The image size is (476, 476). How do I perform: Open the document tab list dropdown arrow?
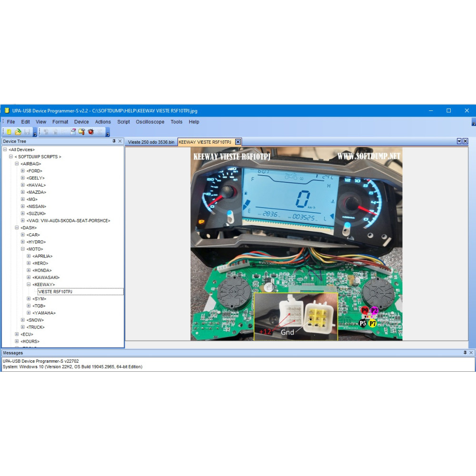click(x=459, y=141)
